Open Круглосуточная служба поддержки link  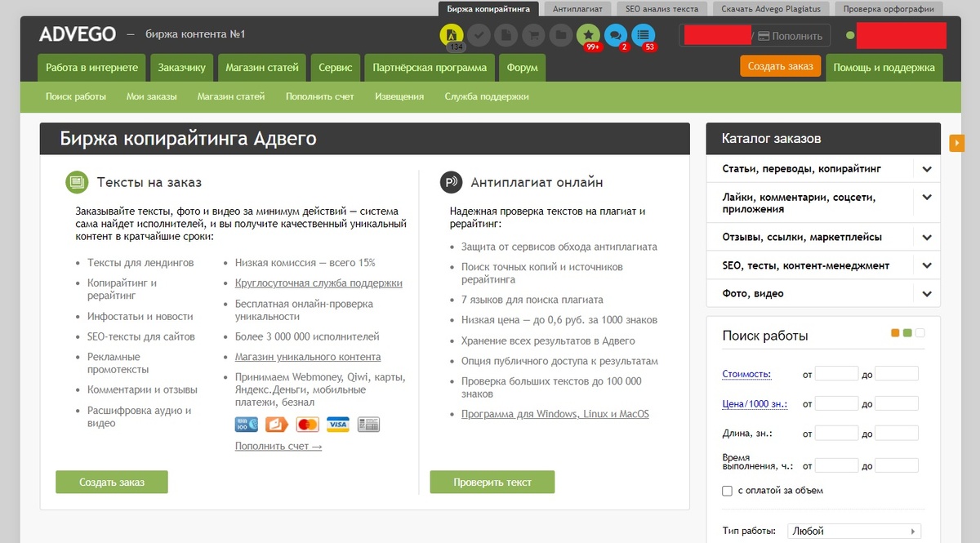(x=318, y=283)
